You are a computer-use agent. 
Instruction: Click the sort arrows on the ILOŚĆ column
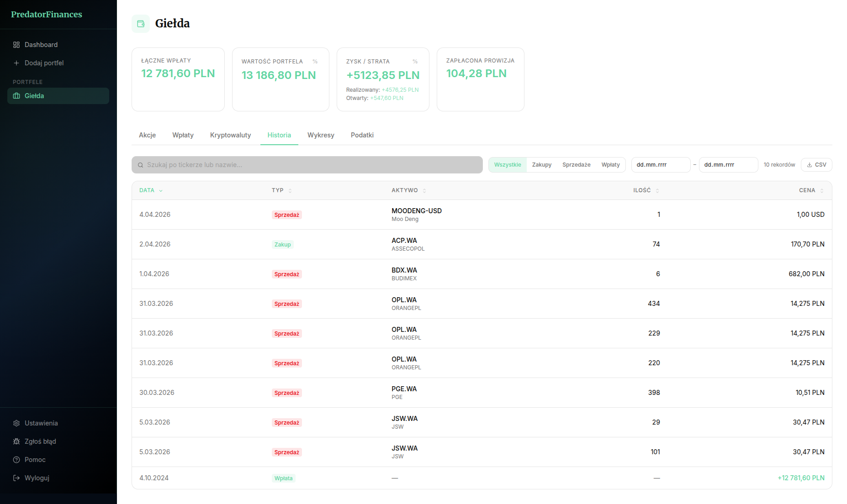tap(657, 190)
